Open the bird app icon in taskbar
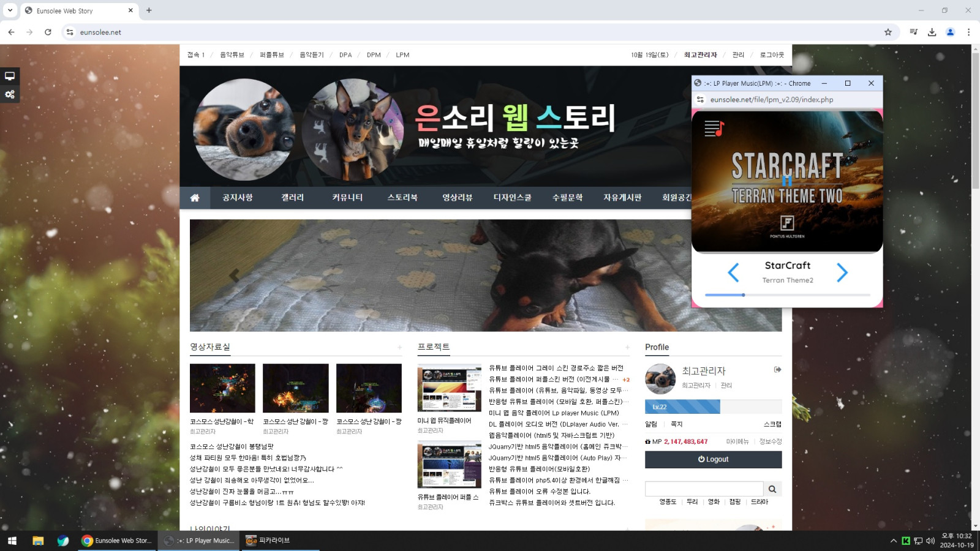The image size is (980, 551). click(x=63, y=541)
